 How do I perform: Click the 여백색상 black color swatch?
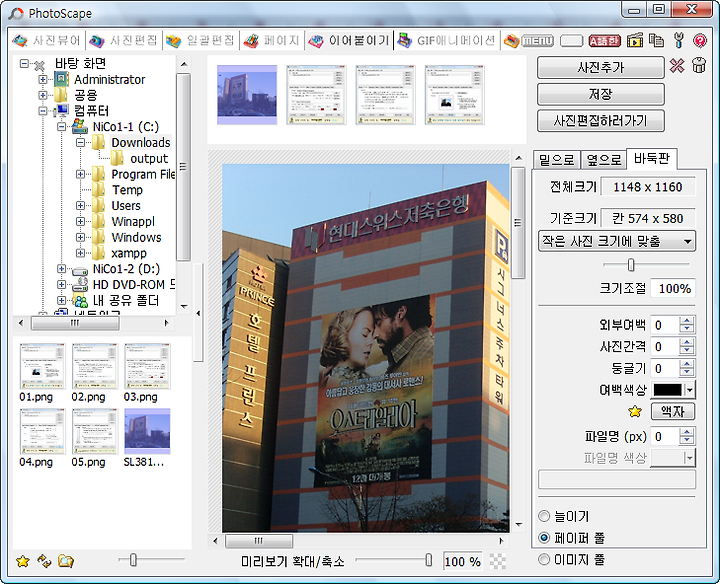[668, 390]
